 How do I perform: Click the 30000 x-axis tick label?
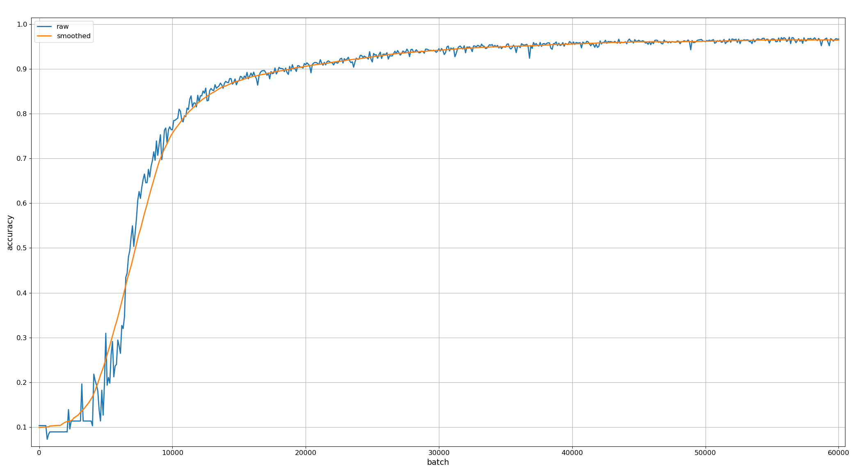pos(439,453)
